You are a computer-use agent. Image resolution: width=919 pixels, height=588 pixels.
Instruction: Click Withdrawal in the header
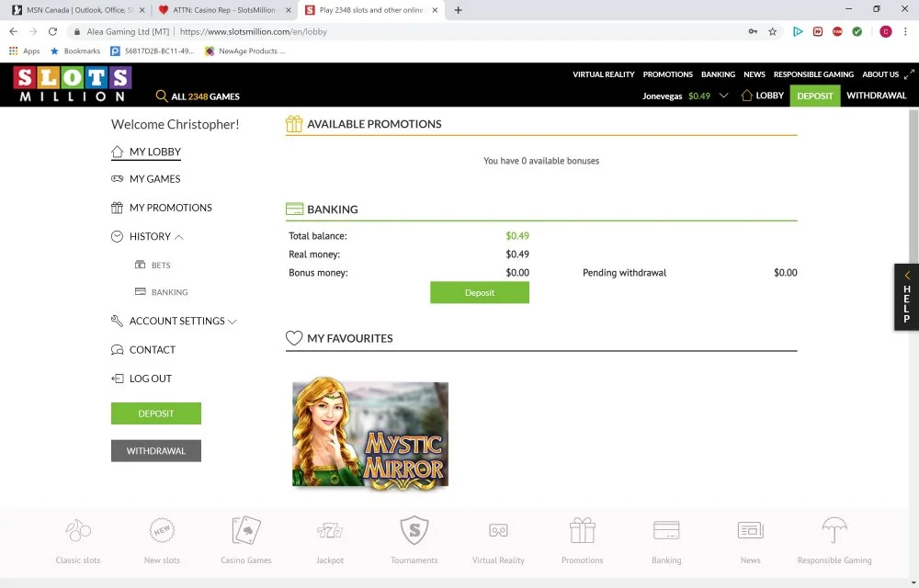(x=876, y=96)
